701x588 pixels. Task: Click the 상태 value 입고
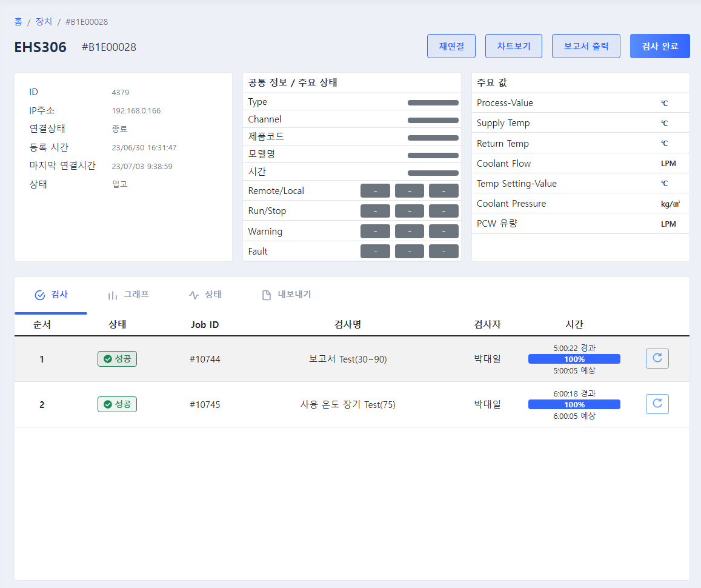(x=119, y=184)
